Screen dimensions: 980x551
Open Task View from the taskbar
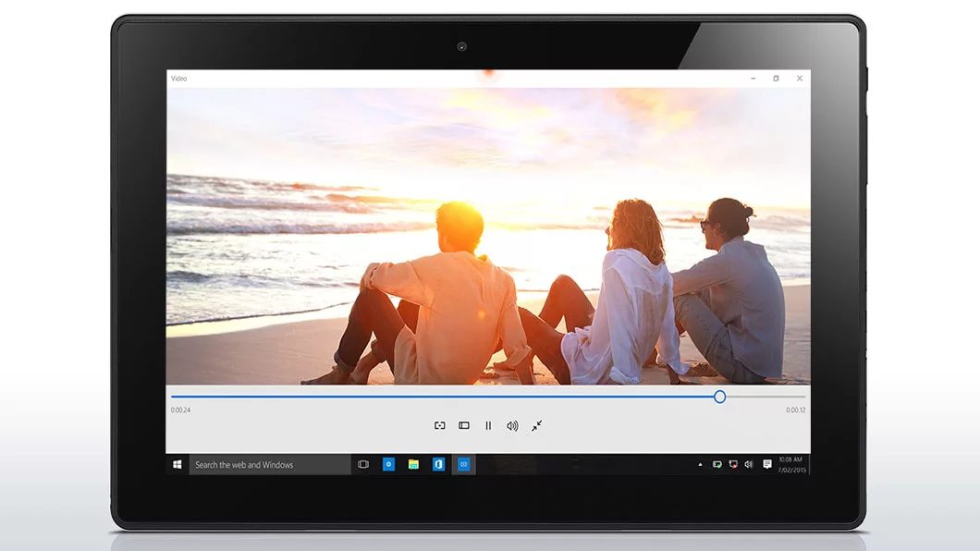363,464
